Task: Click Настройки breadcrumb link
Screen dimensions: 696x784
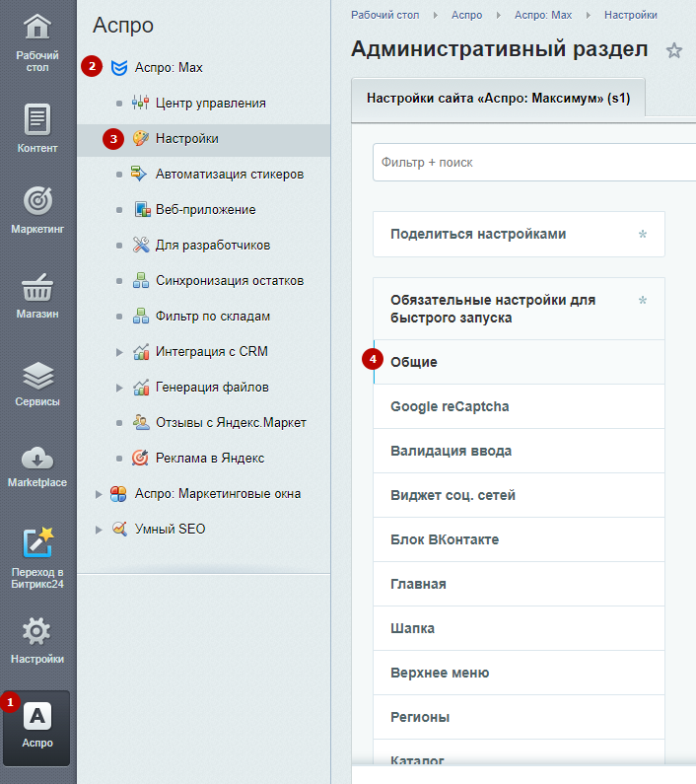Action: (x=631, y=15)
